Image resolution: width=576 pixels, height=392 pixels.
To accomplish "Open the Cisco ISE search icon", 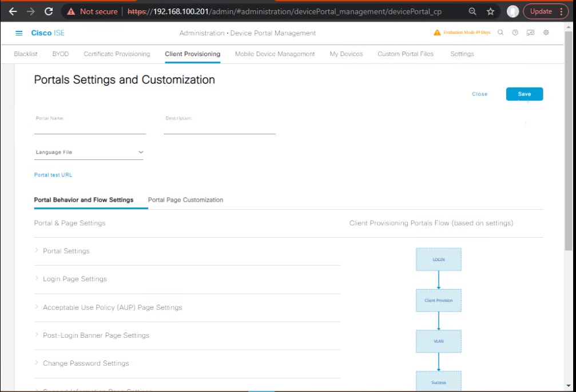I will click(x=500, y=33).
